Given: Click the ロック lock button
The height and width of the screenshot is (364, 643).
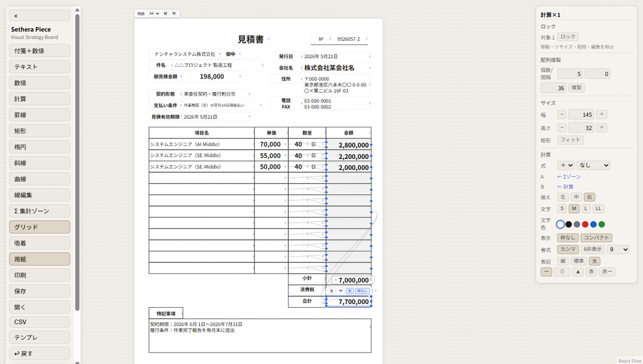Looking at the screenshot, I should (x=568, y=37).
